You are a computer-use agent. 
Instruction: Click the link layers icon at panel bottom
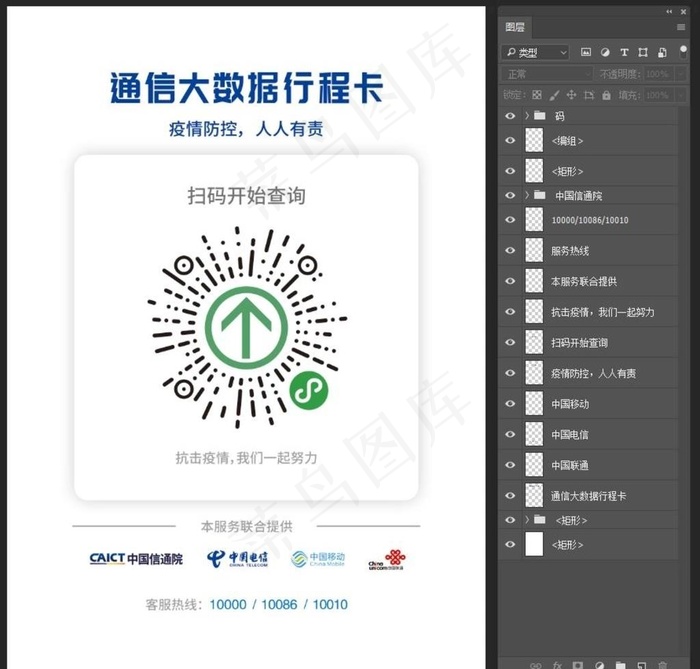pos(536,665)
